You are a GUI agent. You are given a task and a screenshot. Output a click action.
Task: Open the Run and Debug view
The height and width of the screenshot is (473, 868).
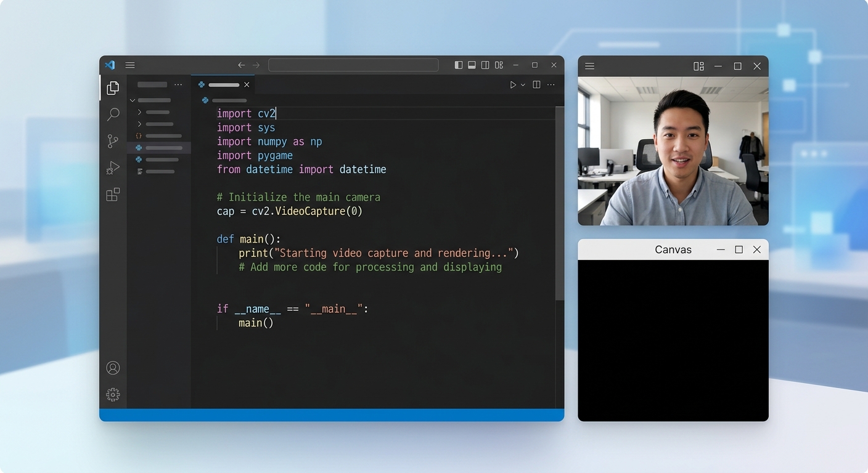pyautogui.click(x=113, y=167)
